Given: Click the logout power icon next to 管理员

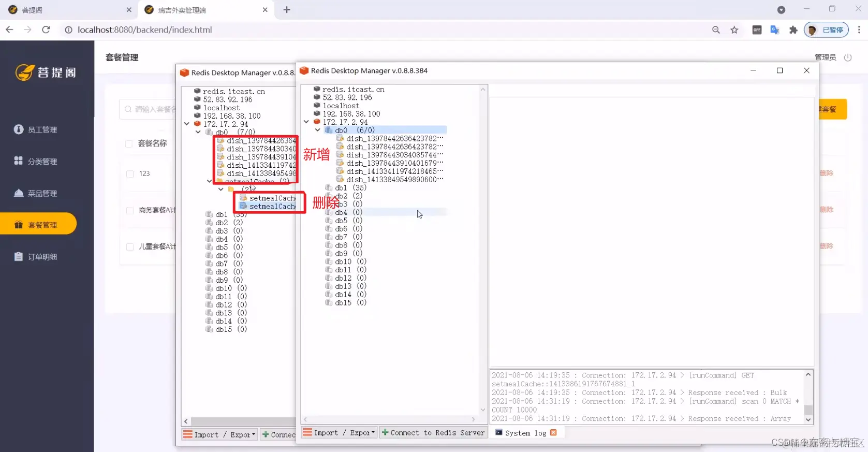Looking at the screenshot, I should pyautogui.click(x=847, y=57).
